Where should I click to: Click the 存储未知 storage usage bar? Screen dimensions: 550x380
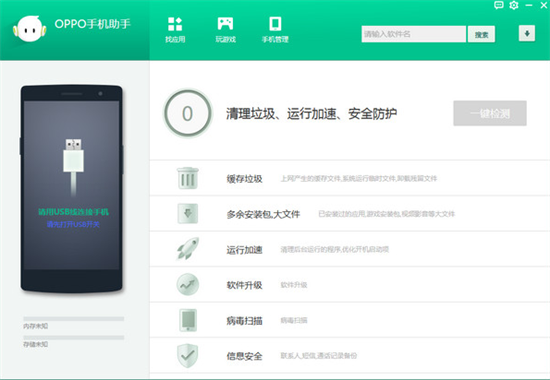click(74, 338)
